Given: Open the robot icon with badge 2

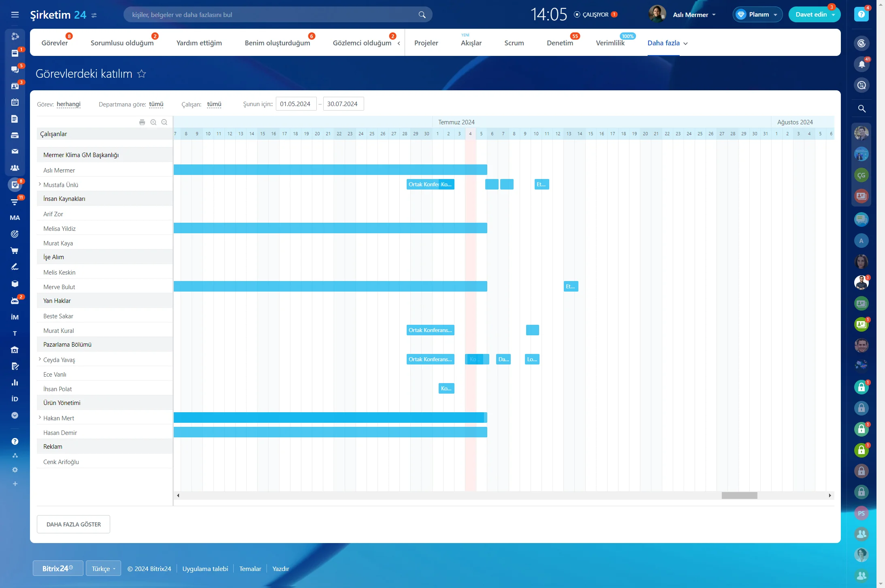Looking at the screenshot, I should [15, 300].
